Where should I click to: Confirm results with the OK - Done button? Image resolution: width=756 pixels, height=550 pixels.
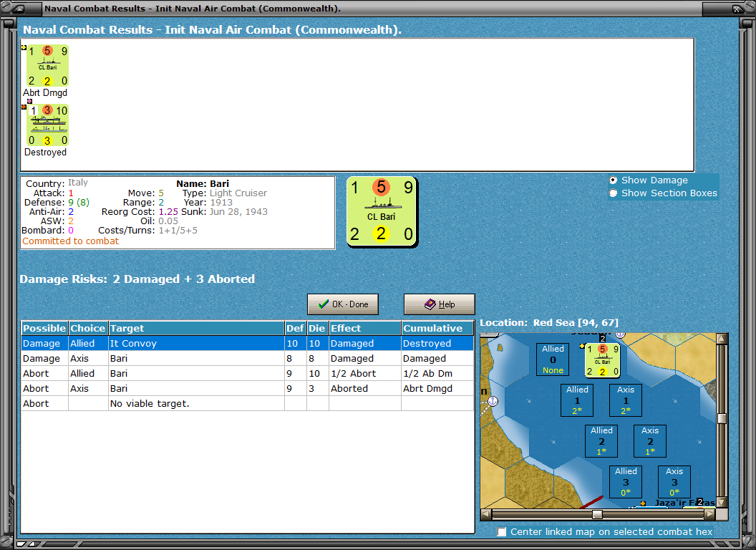pyautogui.click(x=343, y=304)
